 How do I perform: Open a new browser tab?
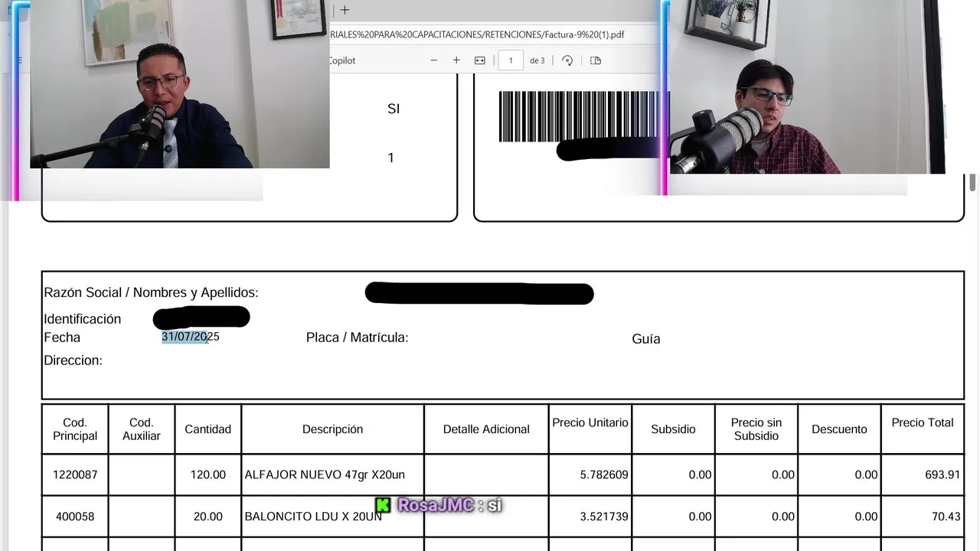click(x=345, y=10)
